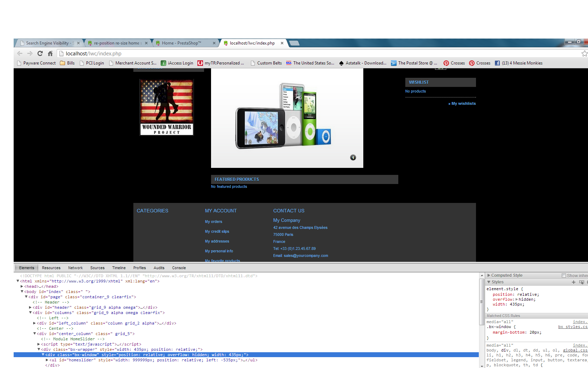Collapse the div id=columns node
The width and height of the screenshot is (588, 368).
(30, 313)
